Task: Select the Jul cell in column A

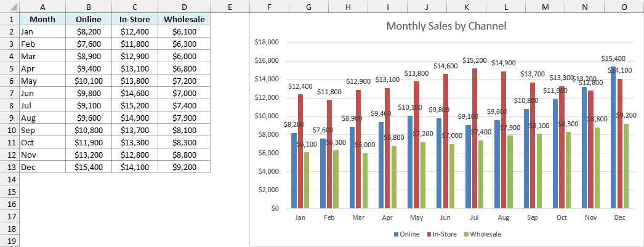Action: click(42, 105)
